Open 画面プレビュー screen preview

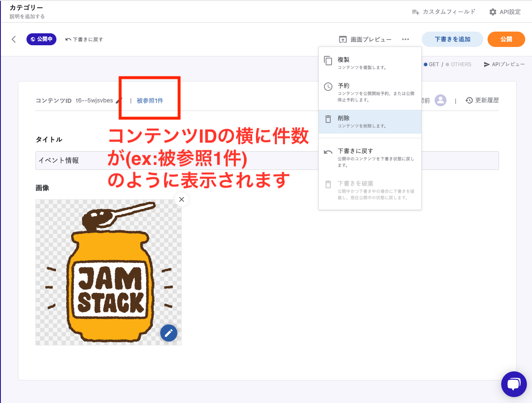pos(365,39)
